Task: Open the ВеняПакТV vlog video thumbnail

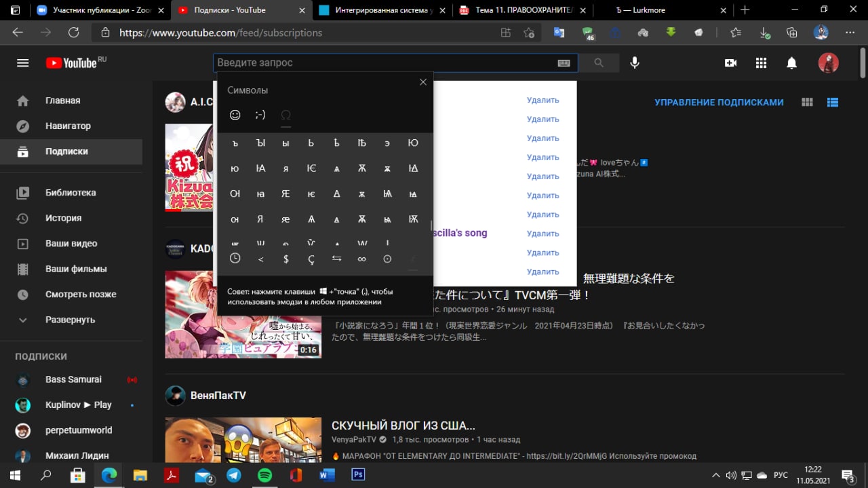Action: click(243, 440)
